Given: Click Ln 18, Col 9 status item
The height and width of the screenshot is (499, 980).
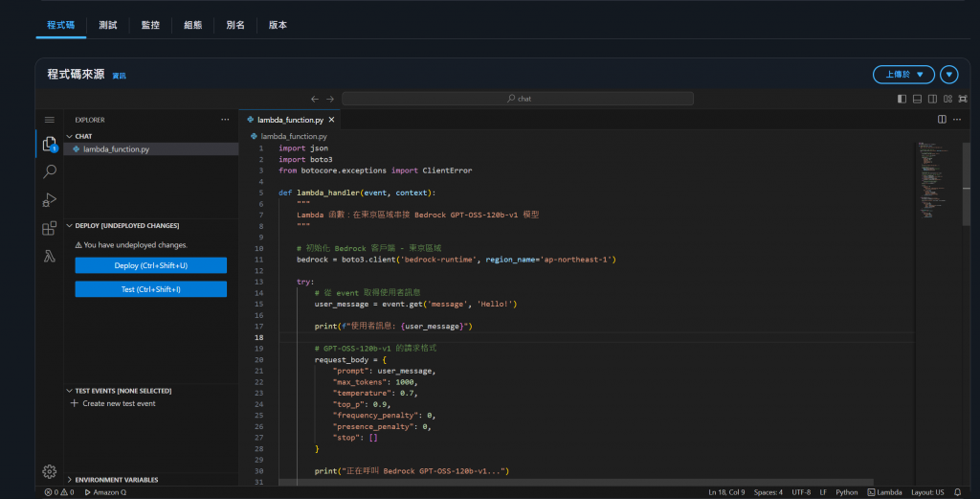Looking at the screenshot, I should coord(726,492).
